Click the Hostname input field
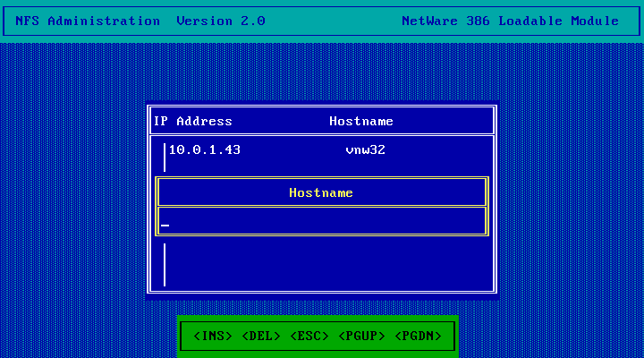The width and height of the screenshot is (644, 358). 322,221
